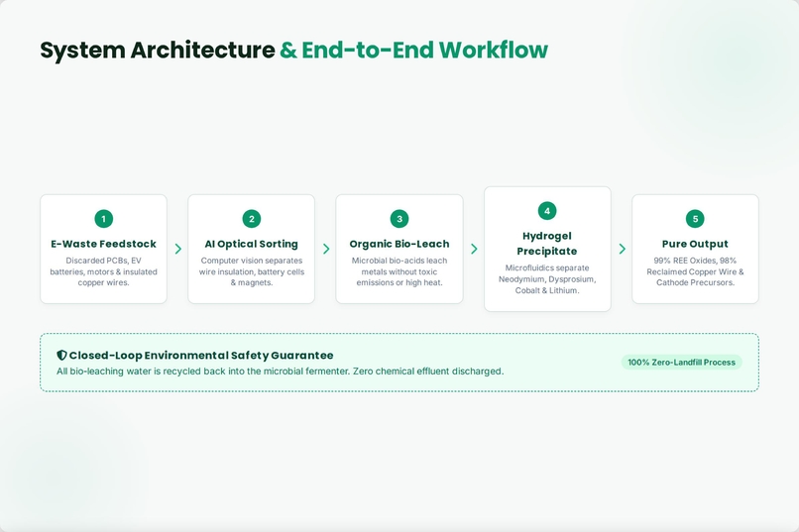
Task: Click the chevron after E-Waste Feedstock card
Action: click(x=177, y=249)
